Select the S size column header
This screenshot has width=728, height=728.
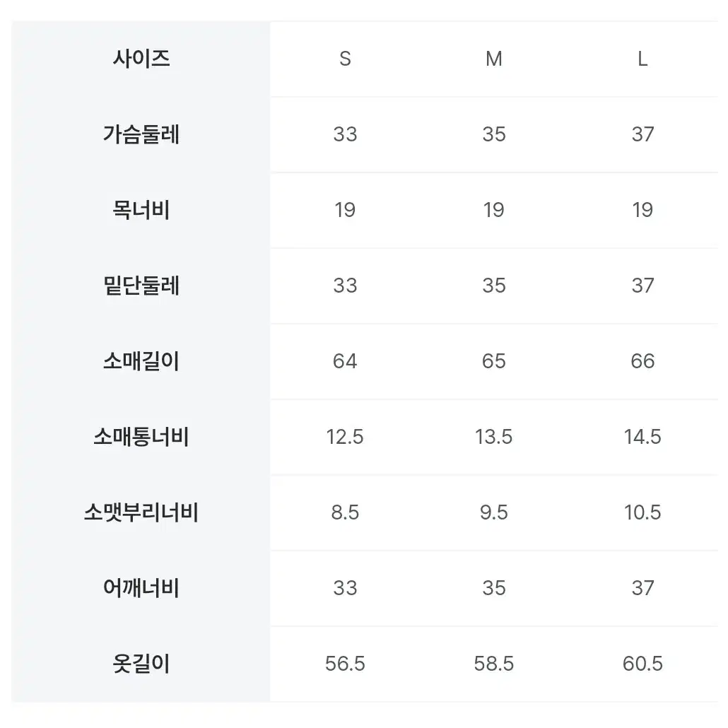tap(345, 59)
